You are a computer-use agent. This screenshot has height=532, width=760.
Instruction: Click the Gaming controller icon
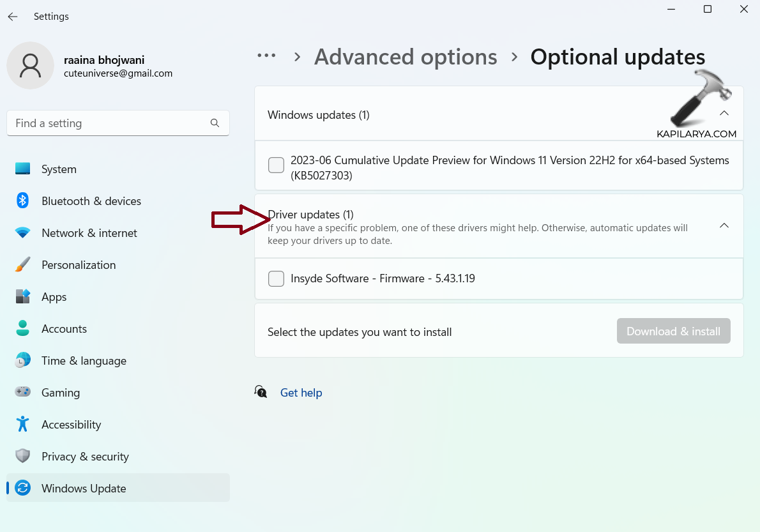coord(23,393)
